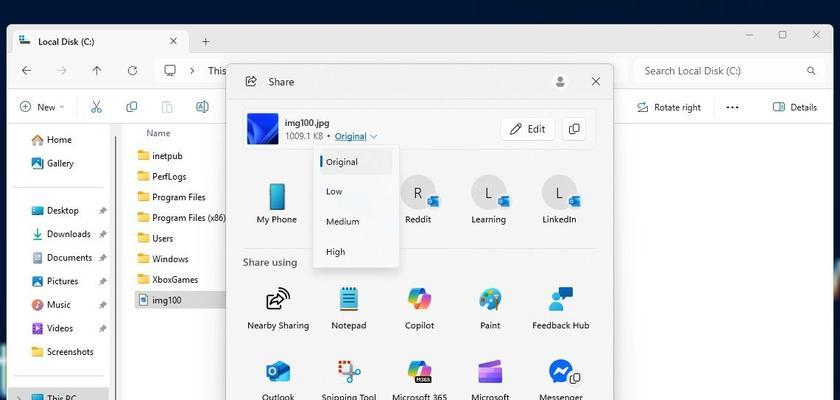Select the img100 file
The image size is (840, 400).
pos(181,300)
